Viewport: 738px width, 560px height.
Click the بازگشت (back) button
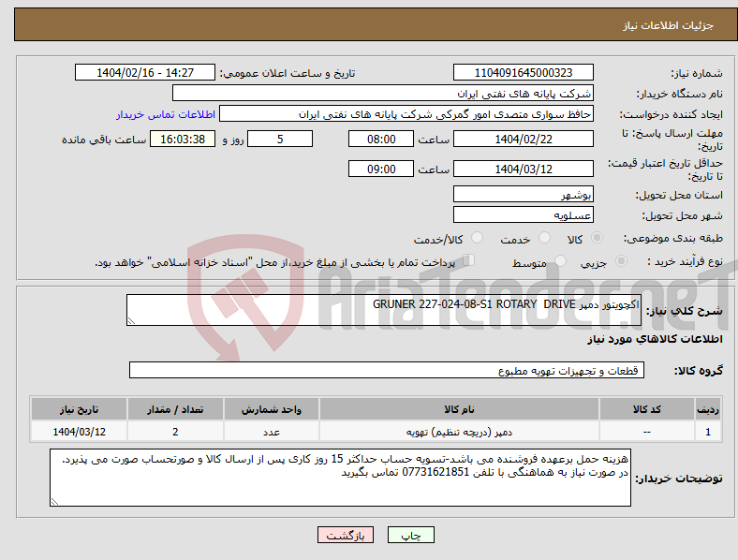point(346,535)
